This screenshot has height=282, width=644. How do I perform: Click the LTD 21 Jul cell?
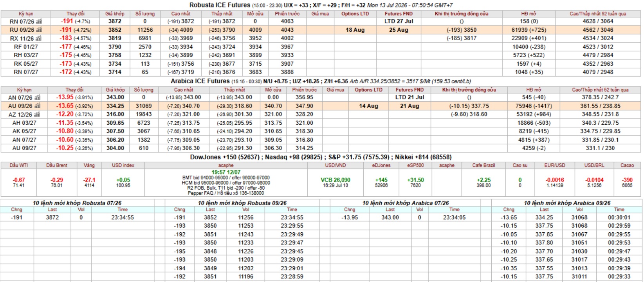pos(409,97)
